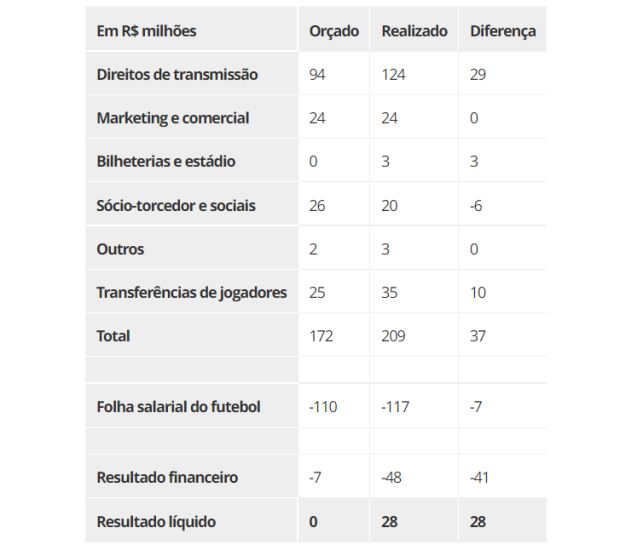Viewport: 620px width, 551px height.
Task: Click the 'Total' row label
Action: pos(113,336)
